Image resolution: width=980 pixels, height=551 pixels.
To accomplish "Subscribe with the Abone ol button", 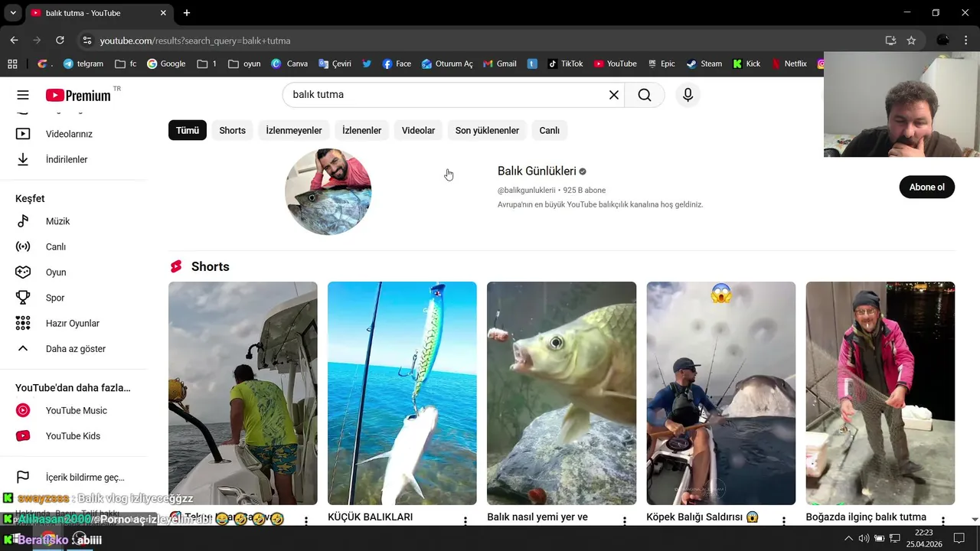I will coord(926,187).
